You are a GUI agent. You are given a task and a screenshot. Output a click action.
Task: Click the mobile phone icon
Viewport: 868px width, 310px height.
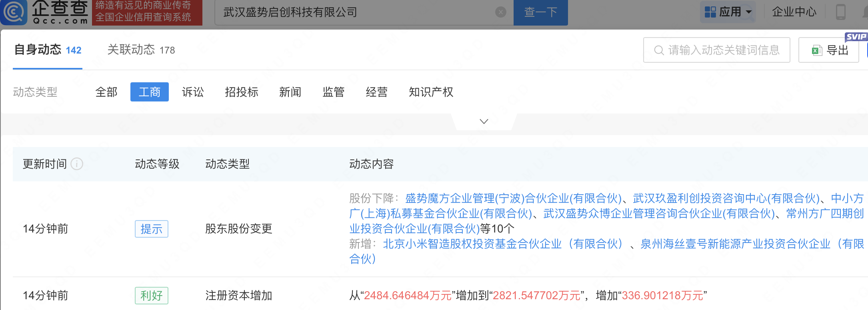840,12
